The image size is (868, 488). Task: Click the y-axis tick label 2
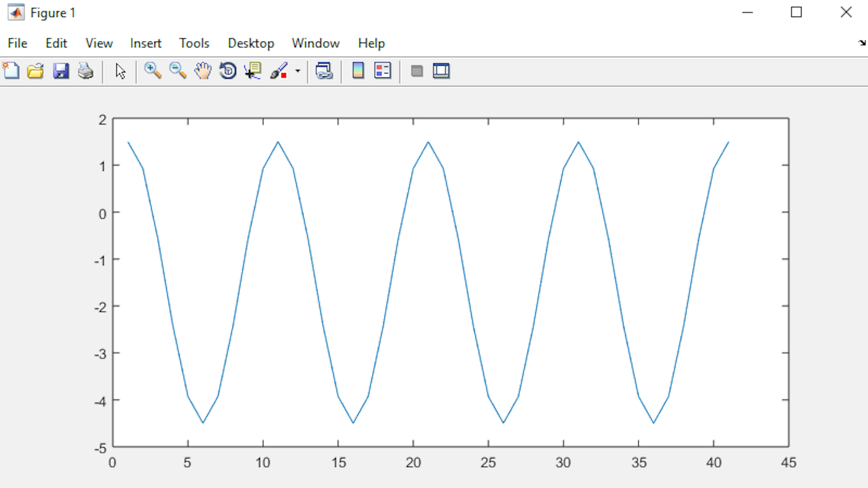pos(103,120)
